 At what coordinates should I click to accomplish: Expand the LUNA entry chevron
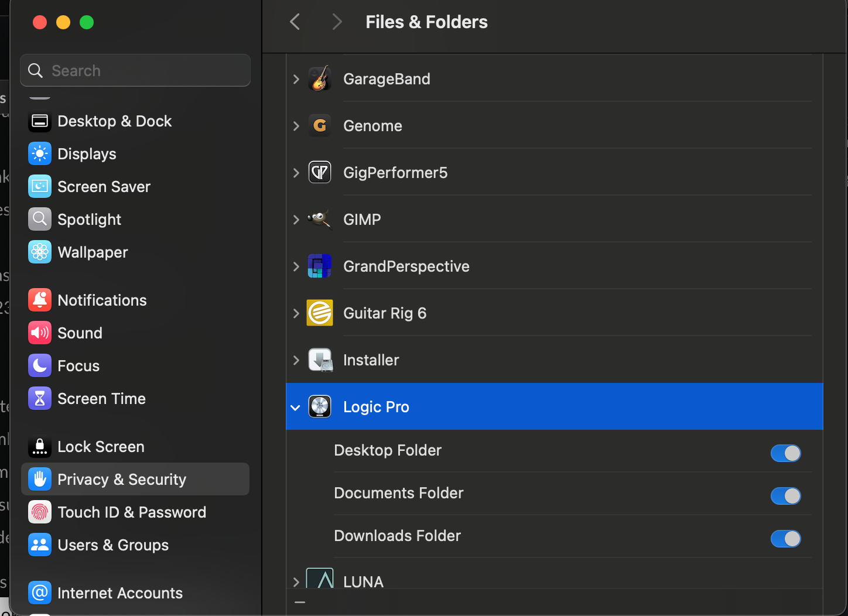tap(296, 582)
